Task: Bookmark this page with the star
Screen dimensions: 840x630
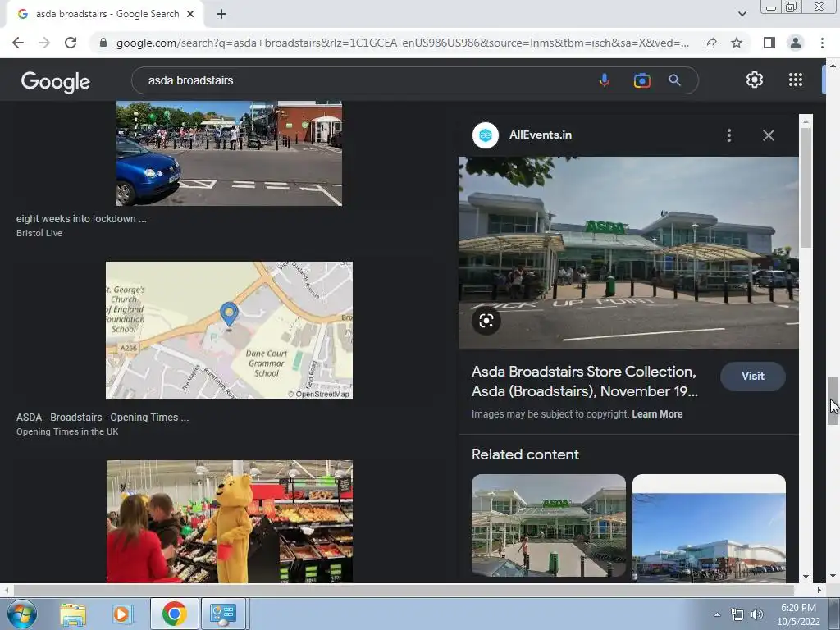Action: coord(737,43)
